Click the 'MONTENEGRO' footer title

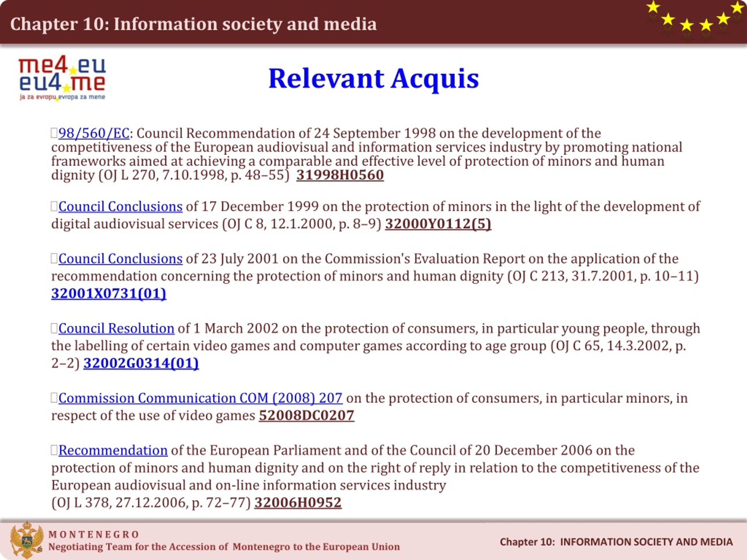point(94,535)
